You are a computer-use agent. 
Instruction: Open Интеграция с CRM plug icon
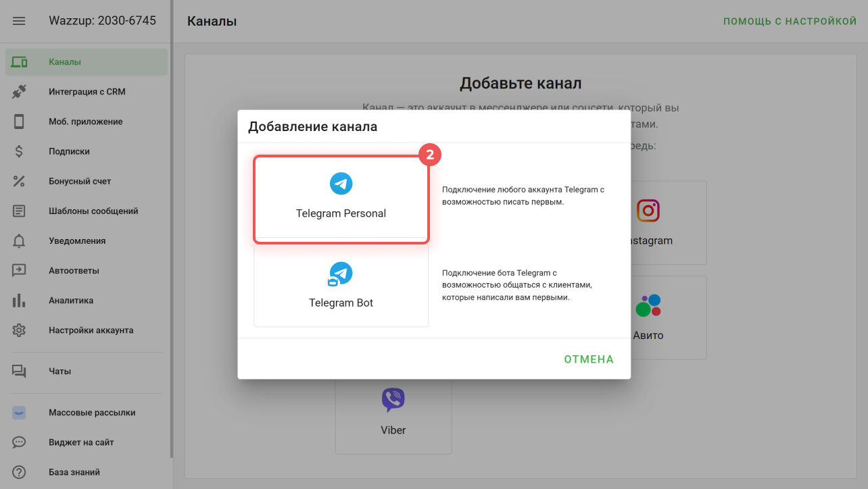[19, 92]
